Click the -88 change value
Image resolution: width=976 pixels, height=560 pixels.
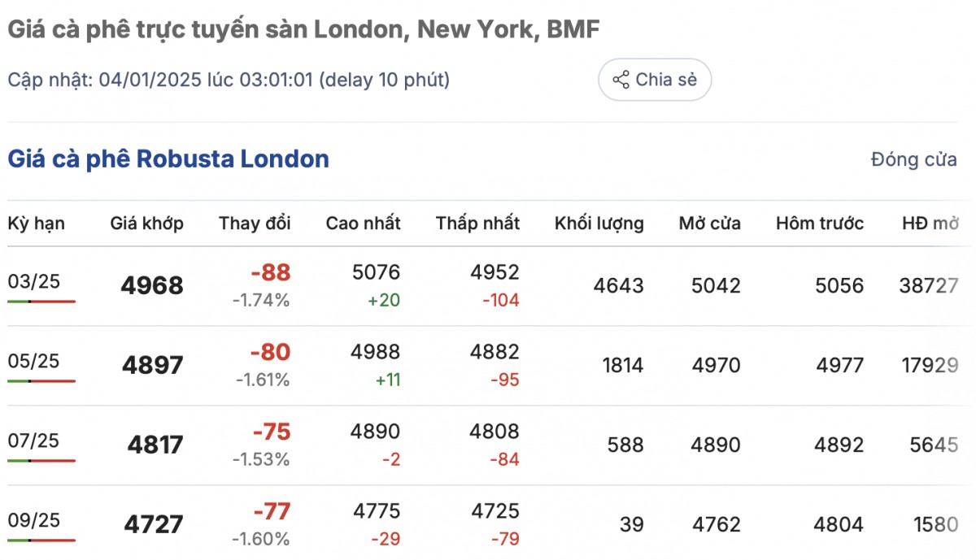pyautogui.click(x=270, y=272)
